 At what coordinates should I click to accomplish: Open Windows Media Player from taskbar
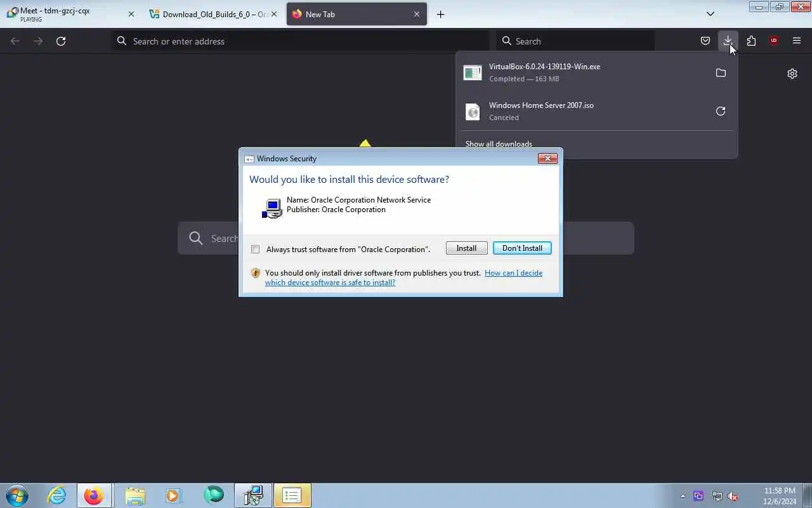click(x=173, y=495)
